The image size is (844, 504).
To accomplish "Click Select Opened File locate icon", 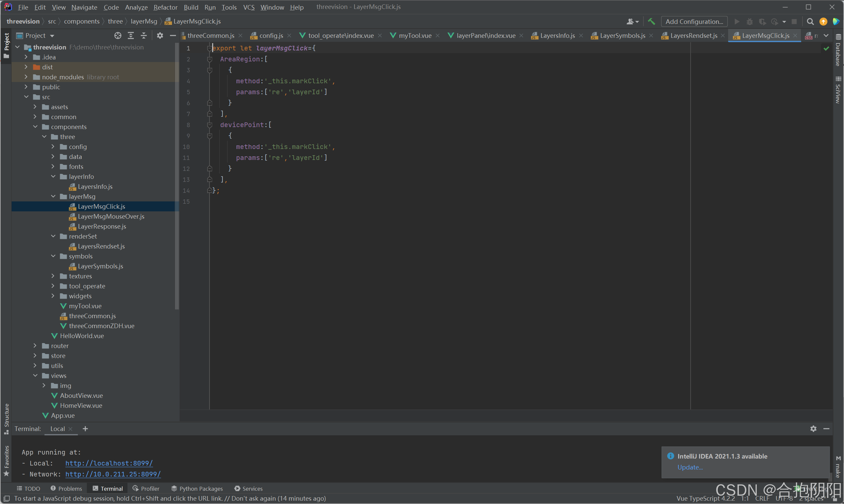I will (118, 36).
